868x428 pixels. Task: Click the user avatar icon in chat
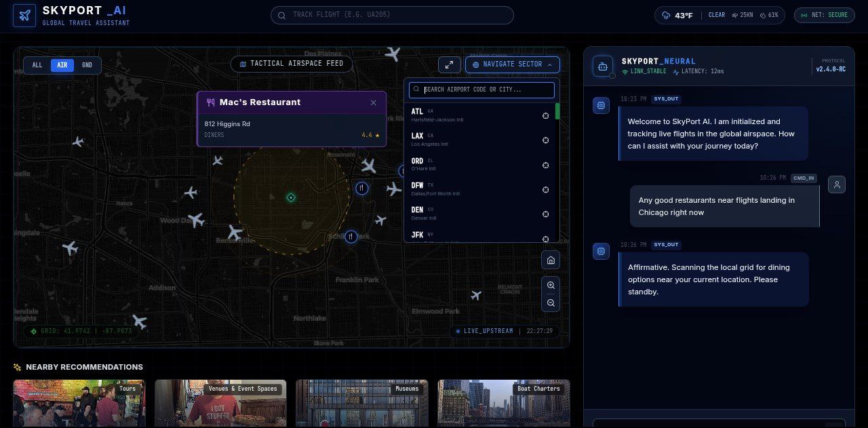(x=837, y=184)
